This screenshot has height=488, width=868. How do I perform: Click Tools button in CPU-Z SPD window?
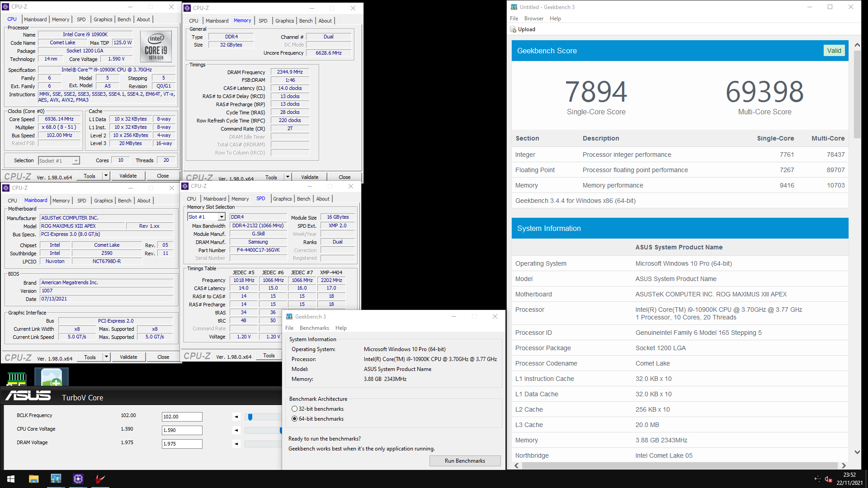point(269,356)
